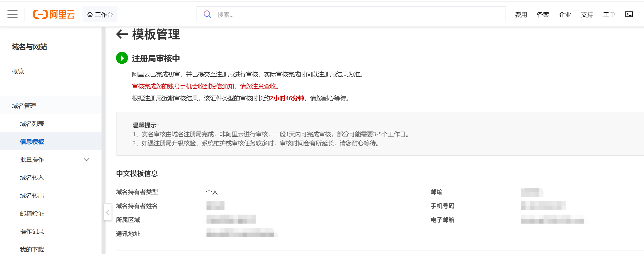The height and width of the screenshot is (254, 644).
Task: Go back using the arrow beside 模板管理
Action: coord(122,34)
